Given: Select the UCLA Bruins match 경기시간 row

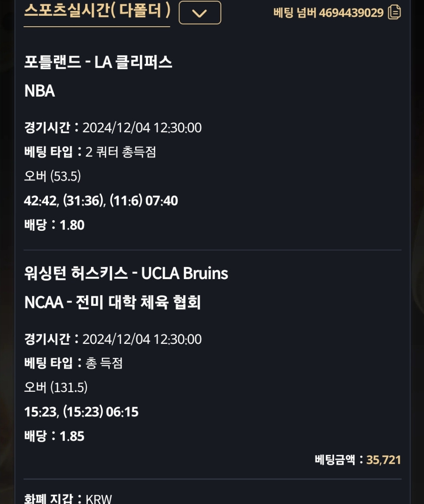Looking at the screenshot, I should point(113,339).
